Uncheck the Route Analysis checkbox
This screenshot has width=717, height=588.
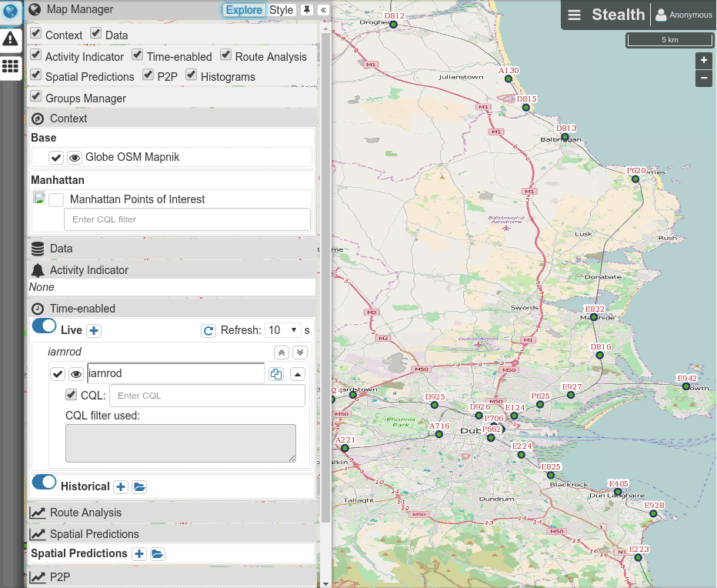226,55
